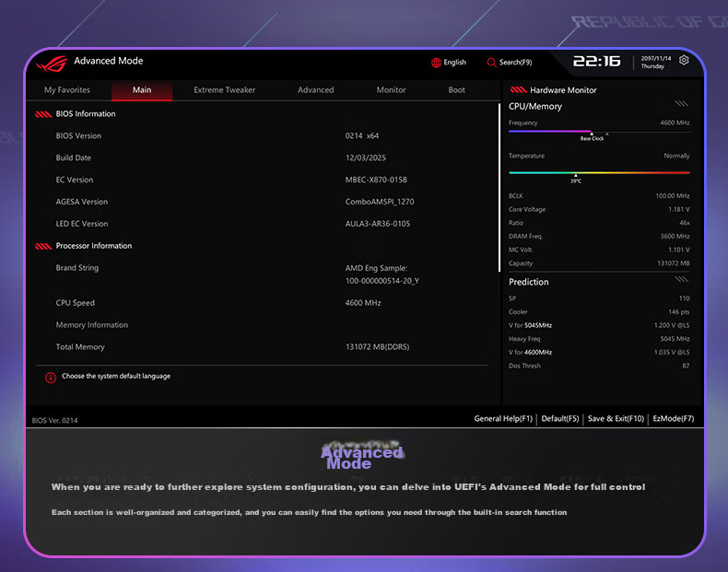Collapse the CPU/Memory section stripes
The height and width of the screenshot is (572, 728).
[681, 103]
